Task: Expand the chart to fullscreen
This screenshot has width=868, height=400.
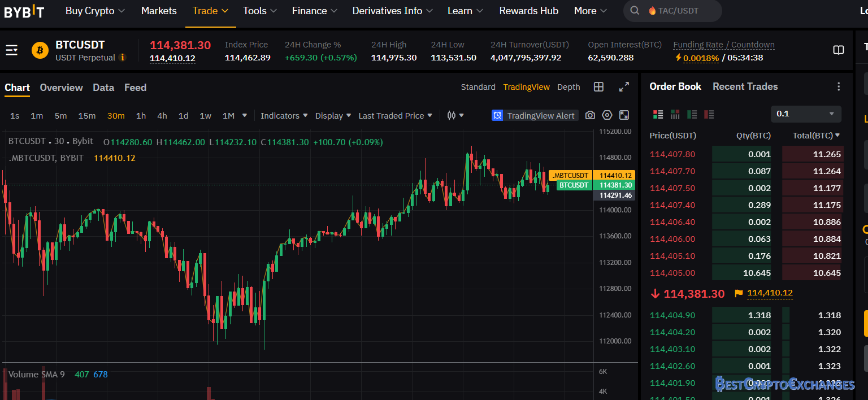Action: click(624, 87)
